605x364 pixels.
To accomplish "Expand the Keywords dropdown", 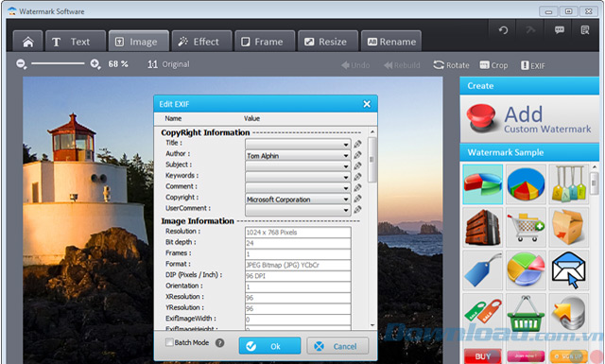I will pyautogui.click(x=346, y=178).
